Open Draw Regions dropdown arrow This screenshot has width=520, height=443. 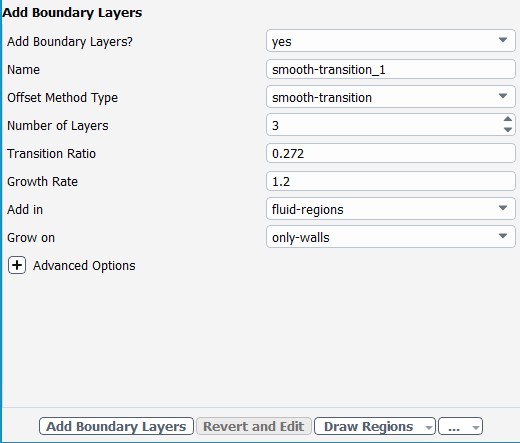click(x=429, y=427)
